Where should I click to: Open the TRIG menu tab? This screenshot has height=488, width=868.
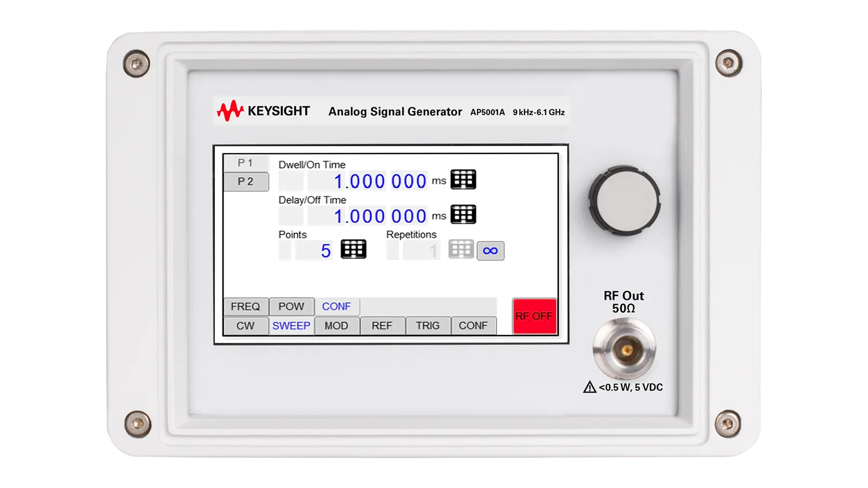[x=427, y=326]
